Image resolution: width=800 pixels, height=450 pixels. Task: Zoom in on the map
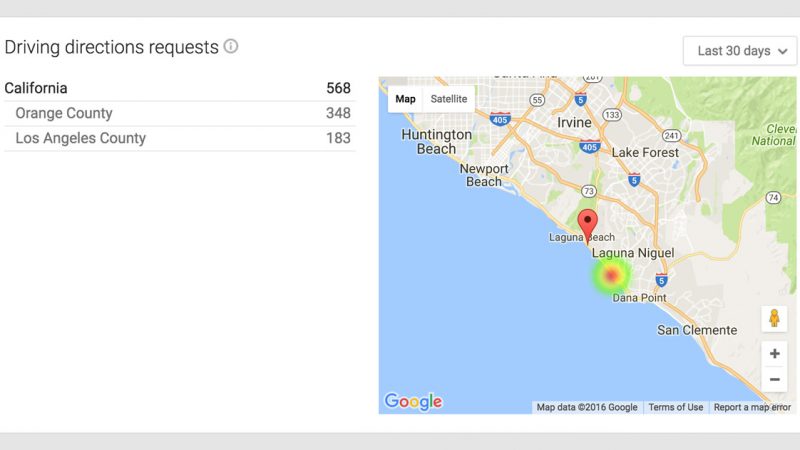774,354
